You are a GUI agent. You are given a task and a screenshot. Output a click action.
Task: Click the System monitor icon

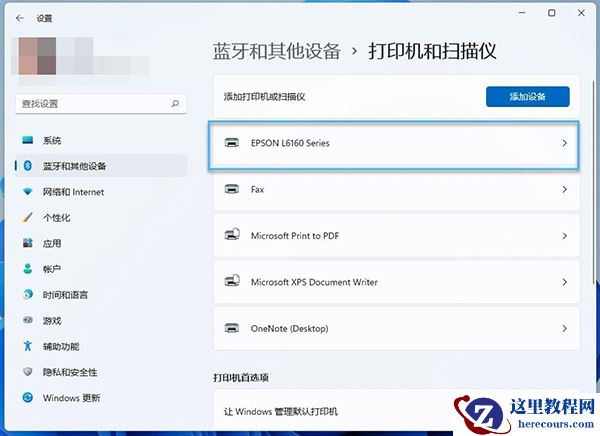pyautogui.click(x=28, y=140)
